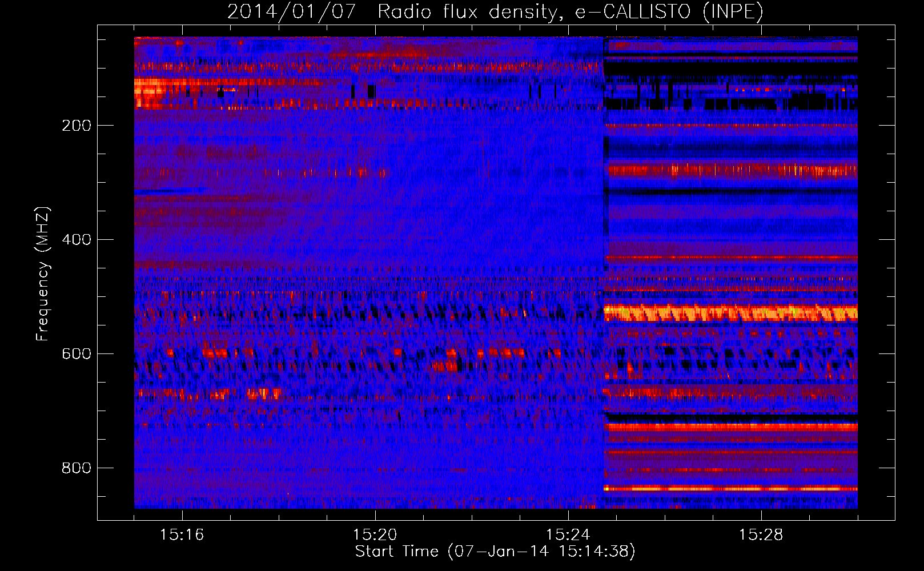Image resolution: width=924 pixels, height=571 pixels.
Task: Click the 'Frequency (MHZ)' axis label
Action: pos(43,274)
